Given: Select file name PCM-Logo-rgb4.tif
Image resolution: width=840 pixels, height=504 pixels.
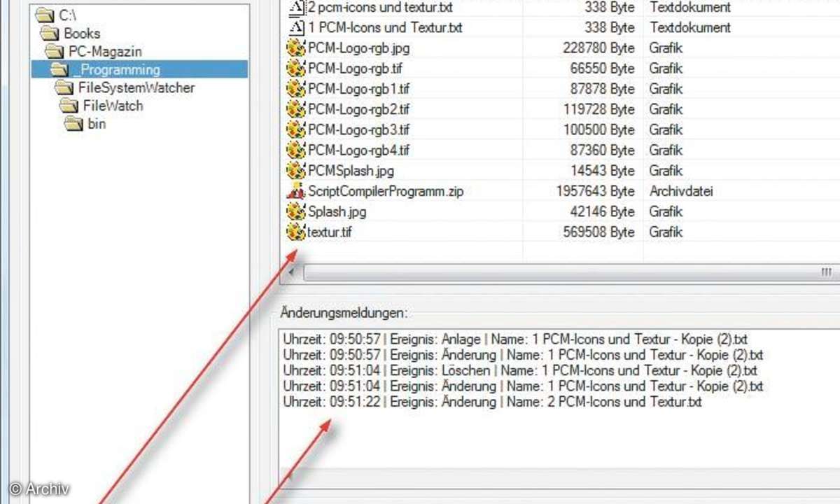Looking at the screenshot, I should pos(359,150).
